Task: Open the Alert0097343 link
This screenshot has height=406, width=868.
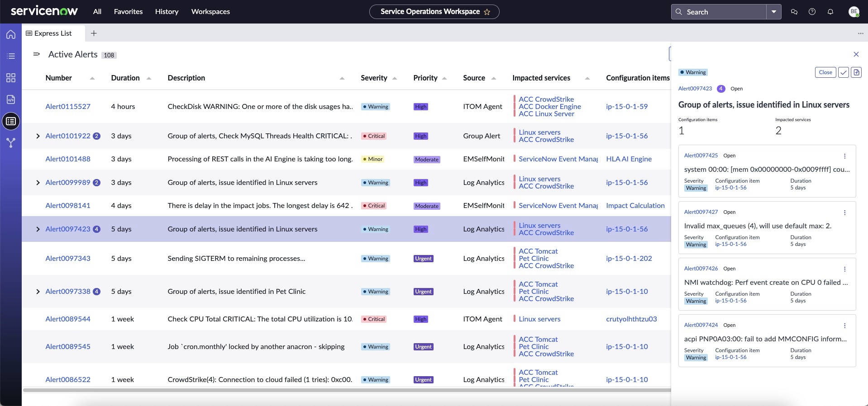Action: coord(68,259)
